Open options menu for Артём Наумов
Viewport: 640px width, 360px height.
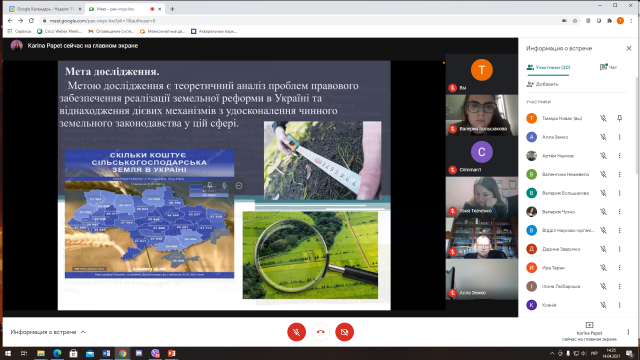click(x=619, y=156)
